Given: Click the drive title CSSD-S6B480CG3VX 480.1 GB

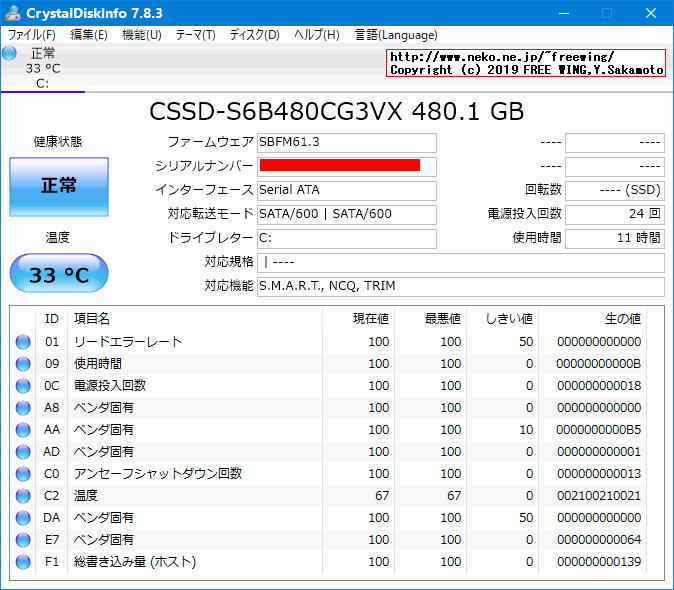Looking at the screenshot, I should click(x=337, y=112).
